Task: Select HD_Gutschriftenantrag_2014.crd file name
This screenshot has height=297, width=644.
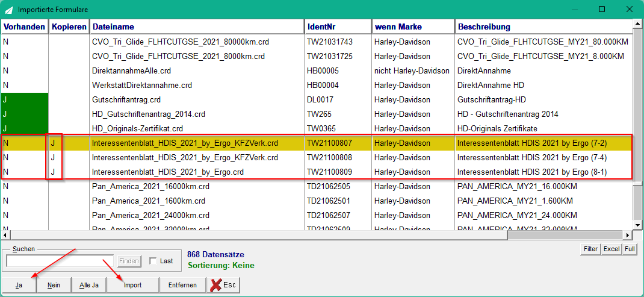Action: [x=149, y=114]
